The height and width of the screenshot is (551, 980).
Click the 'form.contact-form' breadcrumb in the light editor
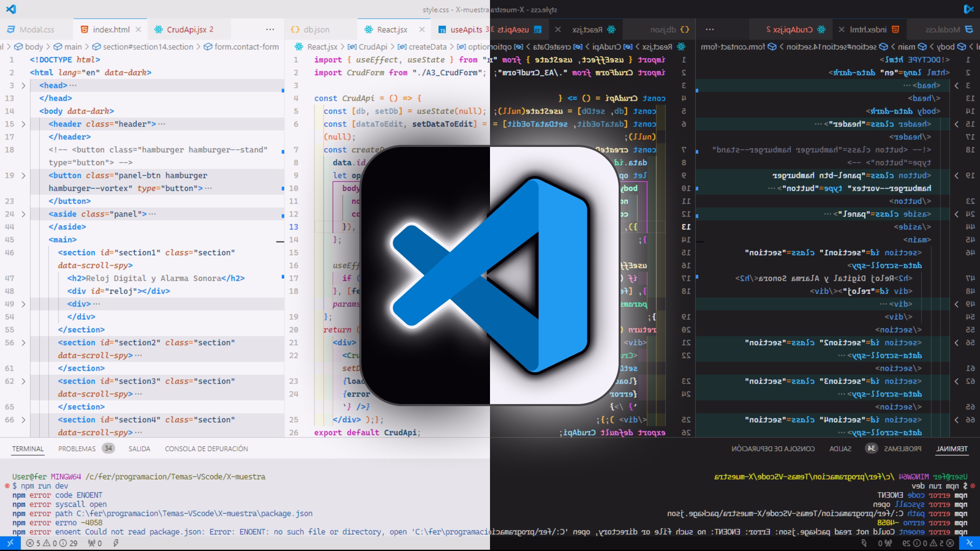(247, 47)
